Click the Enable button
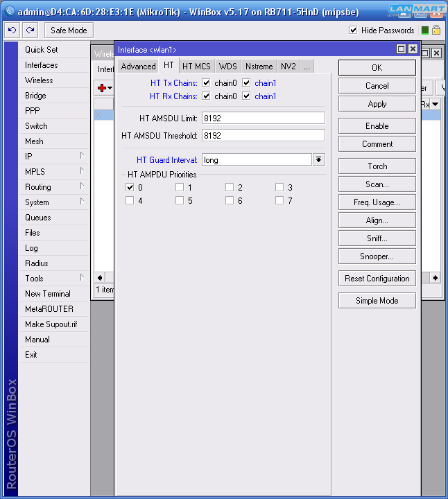448x499 pixels. click(377, 126)
